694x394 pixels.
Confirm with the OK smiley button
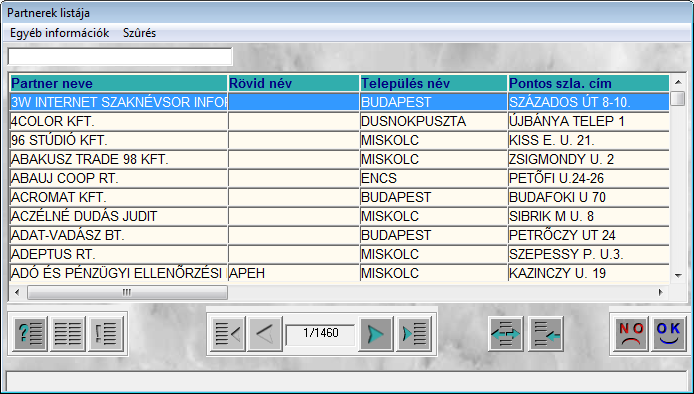coord(668,334)
